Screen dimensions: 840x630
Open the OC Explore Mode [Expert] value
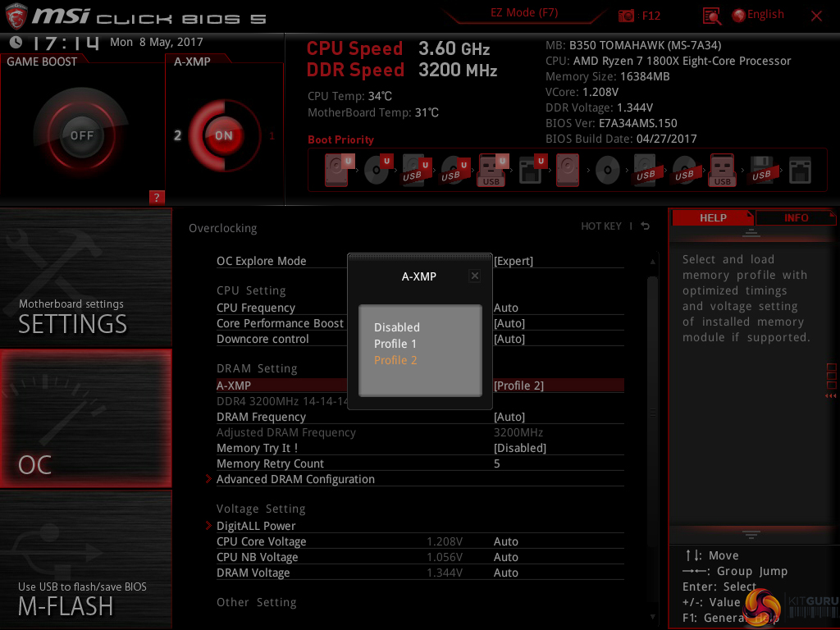pyautogui.click(x=514, y=261)
